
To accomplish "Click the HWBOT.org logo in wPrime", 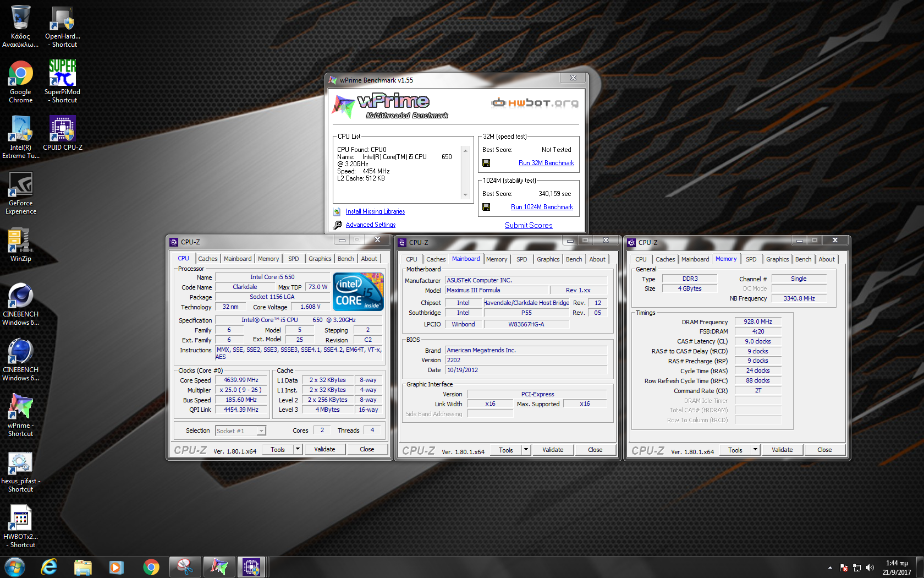I will [x=535, y=102].
